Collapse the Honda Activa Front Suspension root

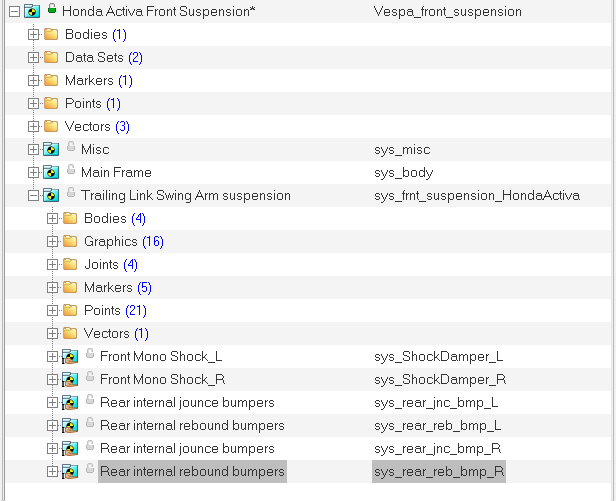click(x=14, y=12)
